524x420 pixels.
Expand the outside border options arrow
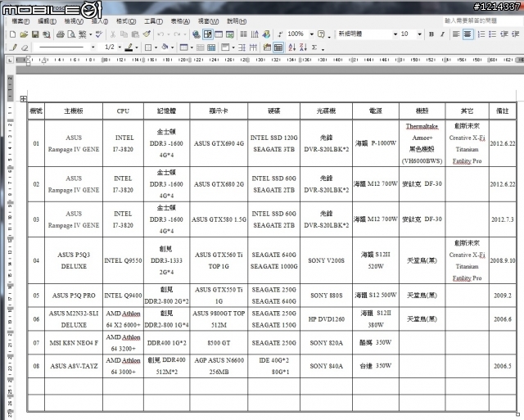pos(156,47)
